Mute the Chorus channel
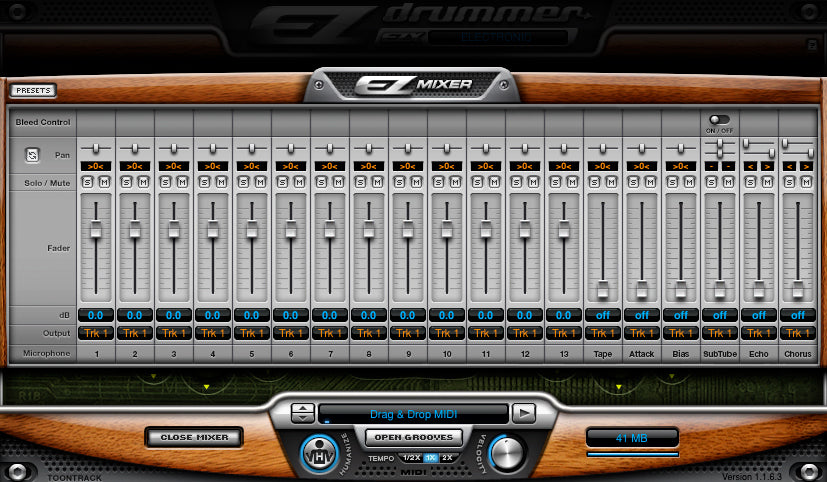Screen dimensions: 827x482 point(805,182)
